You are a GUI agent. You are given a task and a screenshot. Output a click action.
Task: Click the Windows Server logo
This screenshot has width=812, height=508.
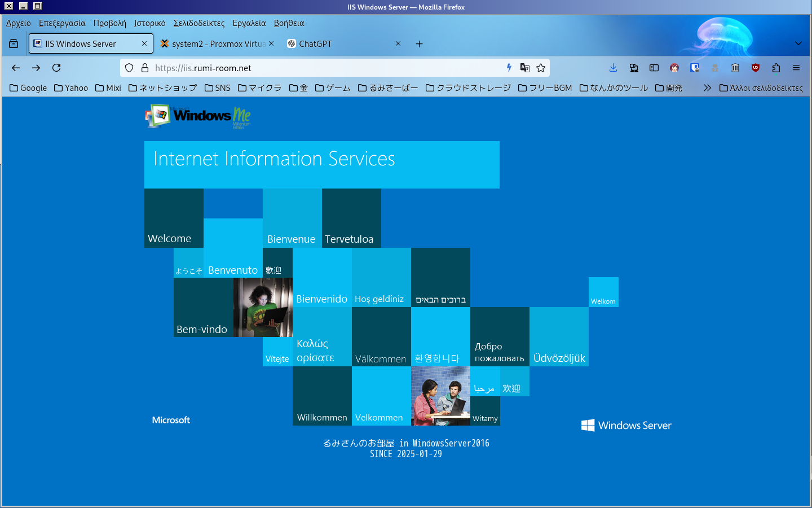(x=626, y=425)
